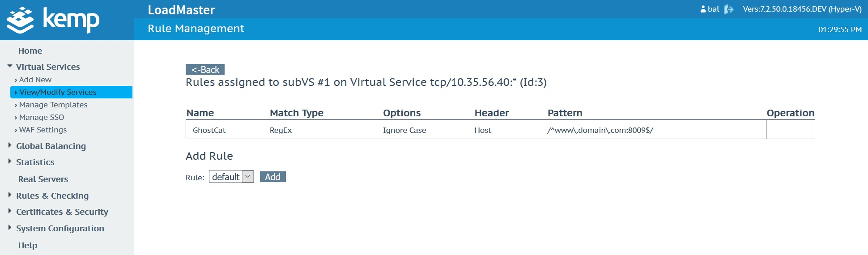Click the Add button for rule

272,177
